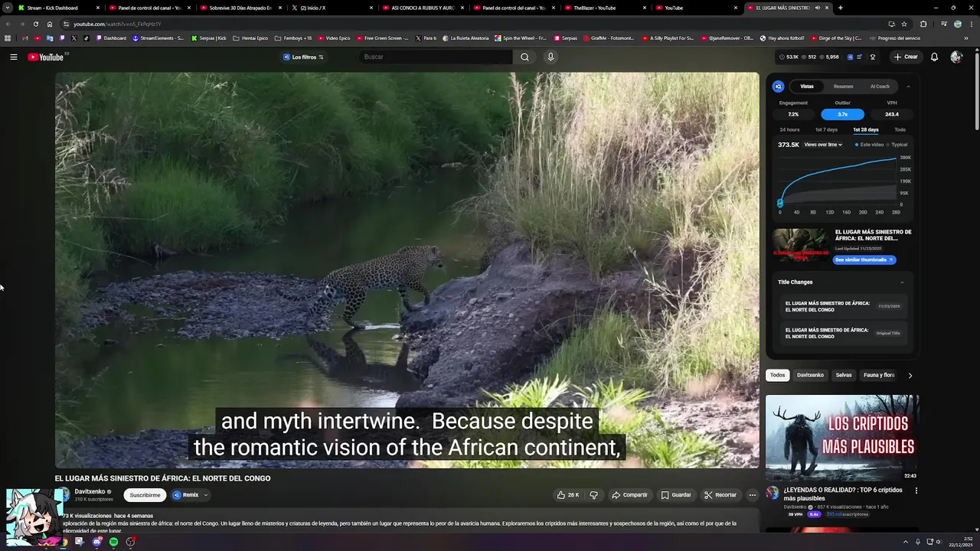Open Los Criptidos Más Plausibles thumbnail
Screen dimensions: 980x551
(x=842, y=438)
